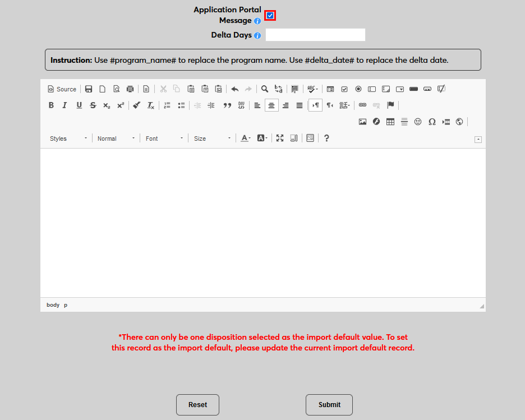
Task: Insert a hyperlink
Action: point(362,105)
